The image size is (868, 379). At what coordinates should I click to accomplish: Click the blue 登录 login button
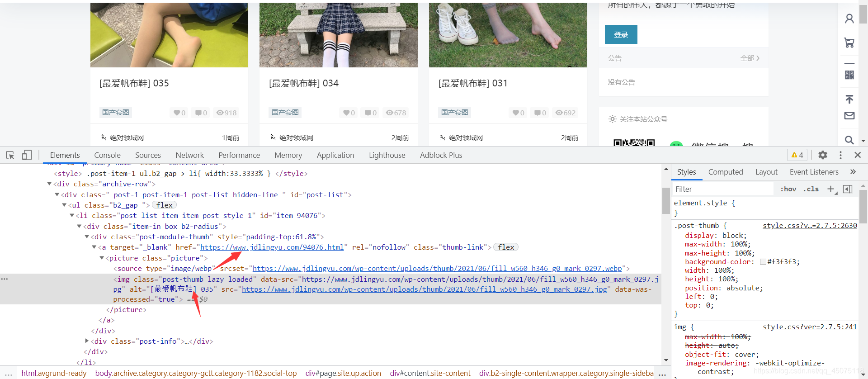621,34
